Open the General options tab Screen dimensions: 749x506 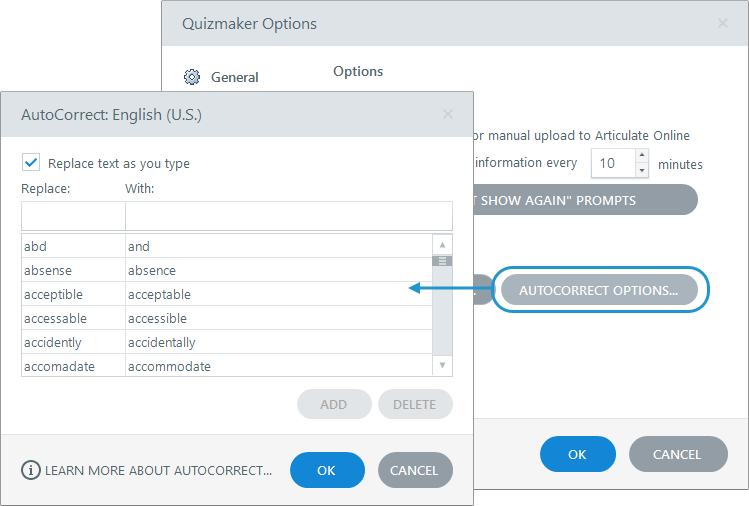234,77
